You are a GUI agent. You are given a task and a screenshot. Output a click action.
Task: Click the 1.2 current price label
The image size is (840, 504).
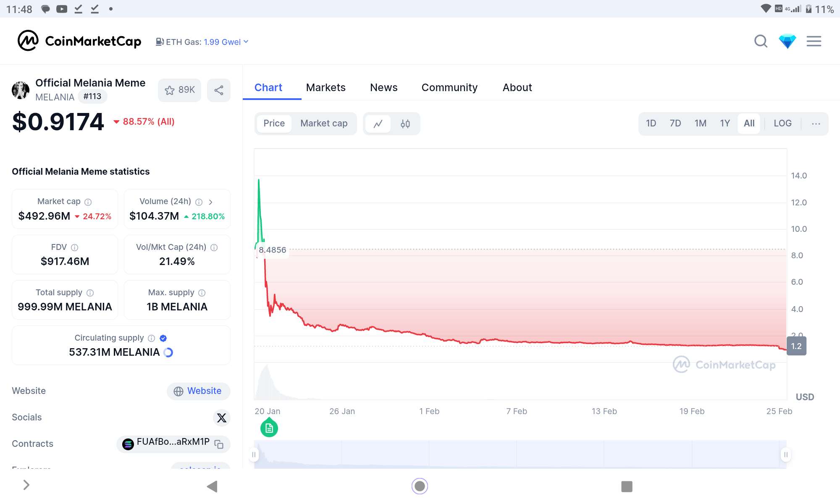pos(796,346)
